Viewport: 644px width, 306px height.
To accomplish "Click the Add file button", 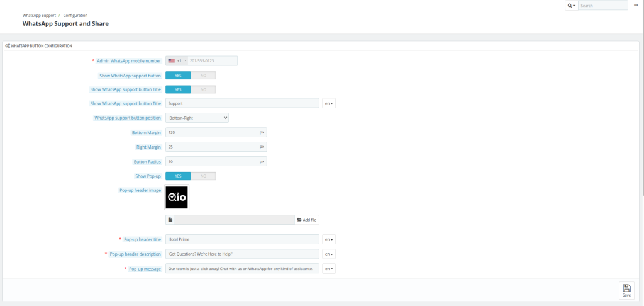I will [307, 220].
